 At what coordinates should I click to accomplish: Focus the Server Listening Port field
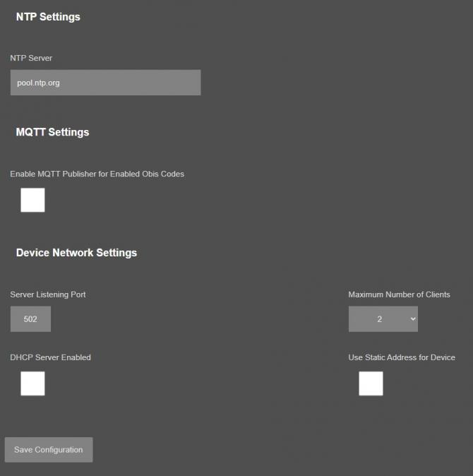(x=30, y=319)
